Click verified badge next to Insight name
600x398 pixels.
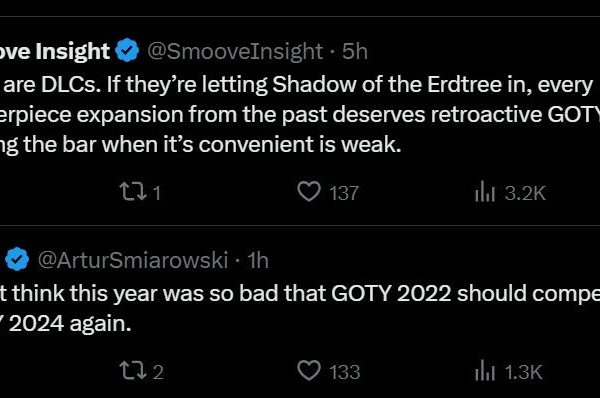(127, 50)
